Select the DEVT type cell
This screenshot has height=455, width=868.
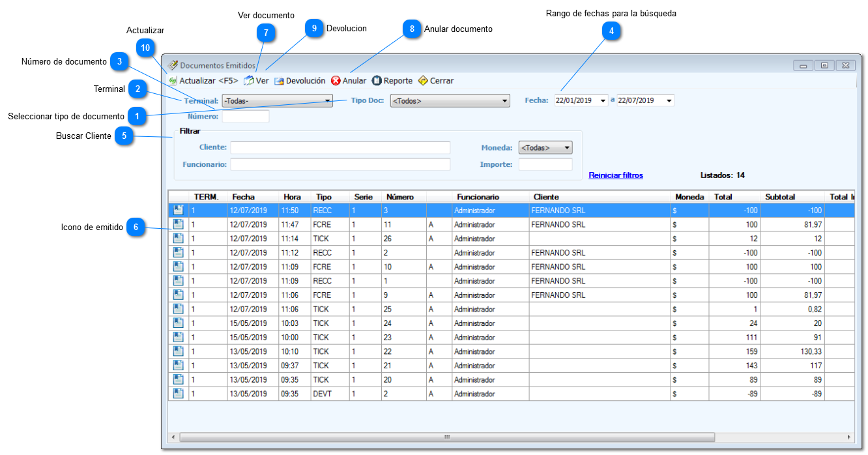330,394
